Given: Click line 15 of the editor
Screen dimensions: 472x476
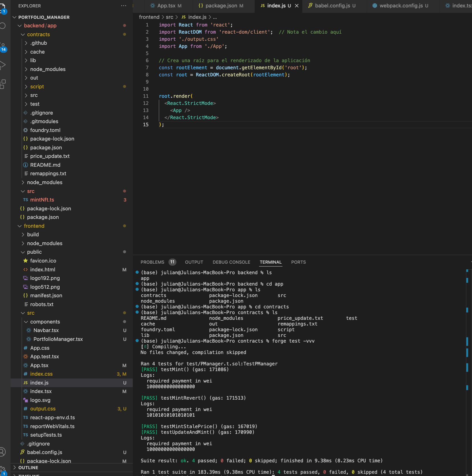Looking at the screenshot, I should (315, 125).
